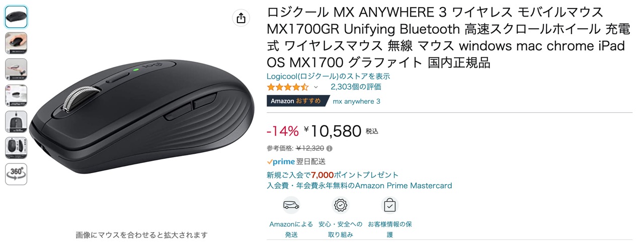
Task: Open the 360° view thumbnail
Action: (16, 174)
